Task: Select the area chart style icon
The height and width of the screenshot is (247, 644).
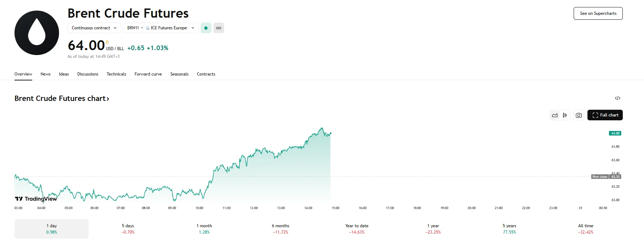Action: (x=555, y=115)
